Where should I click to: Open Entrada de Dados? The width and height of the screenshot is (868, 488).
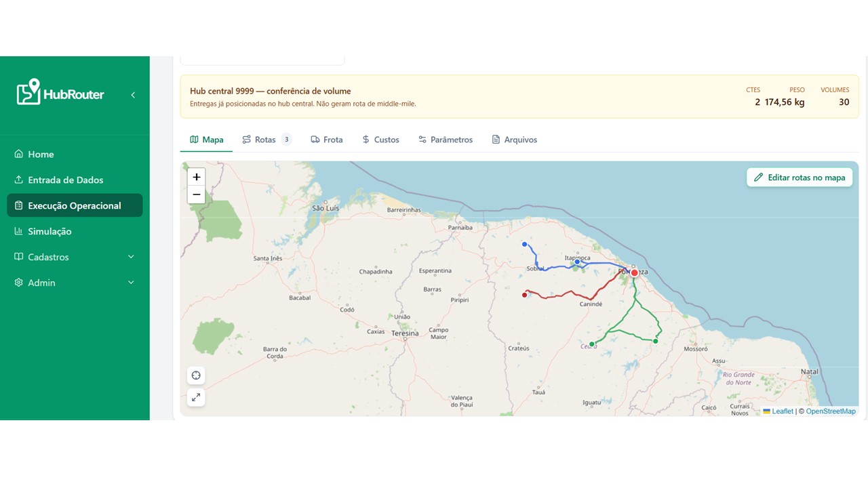click(x=75, y=180)
